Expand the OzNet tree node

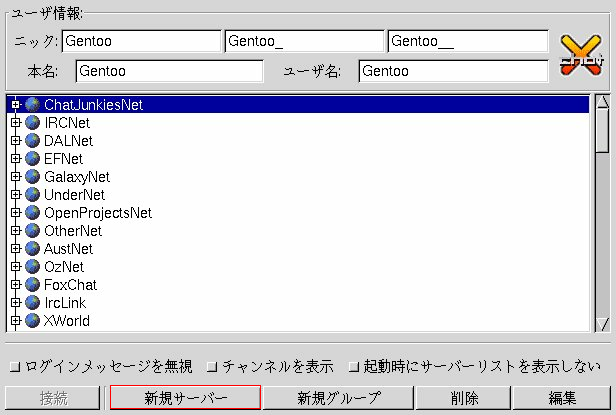coord(15,267)
